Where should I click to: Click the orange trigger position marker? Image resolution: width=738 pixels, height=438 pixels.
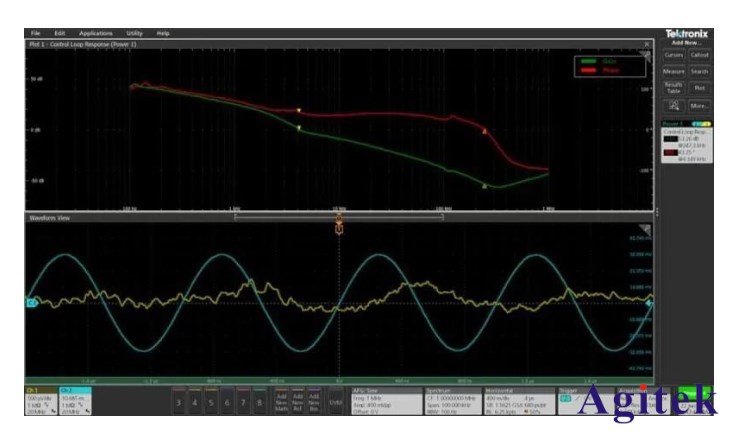[339, 228]
